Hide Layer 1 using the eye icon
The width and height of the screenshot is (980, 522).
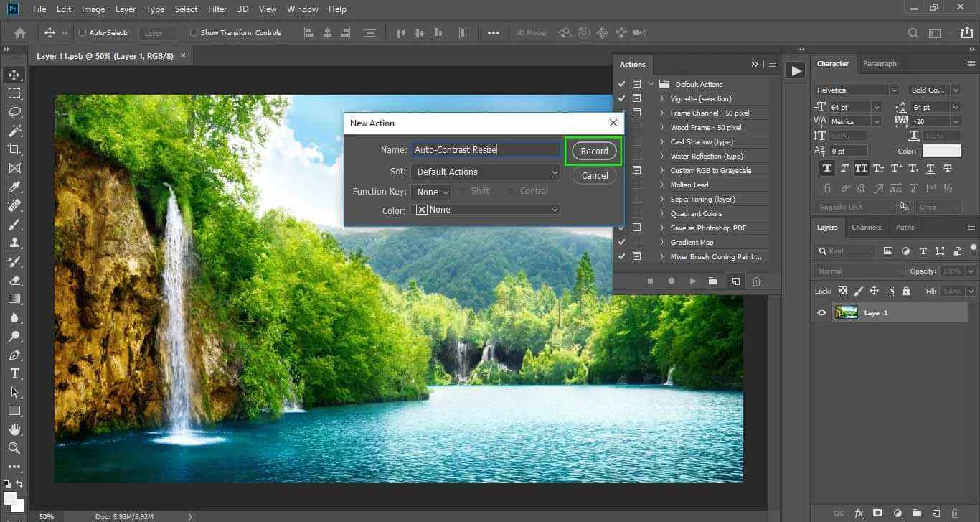[x=822, y=313]
